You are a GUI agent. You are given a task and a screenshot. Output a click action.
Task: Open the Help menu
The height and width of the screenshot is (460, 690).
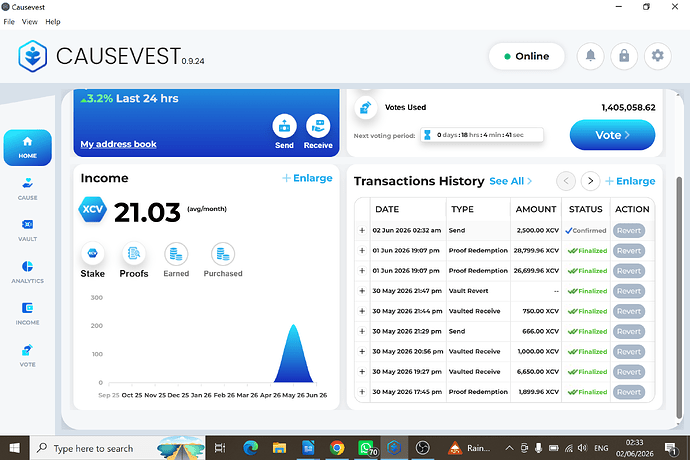pos(53,22)
